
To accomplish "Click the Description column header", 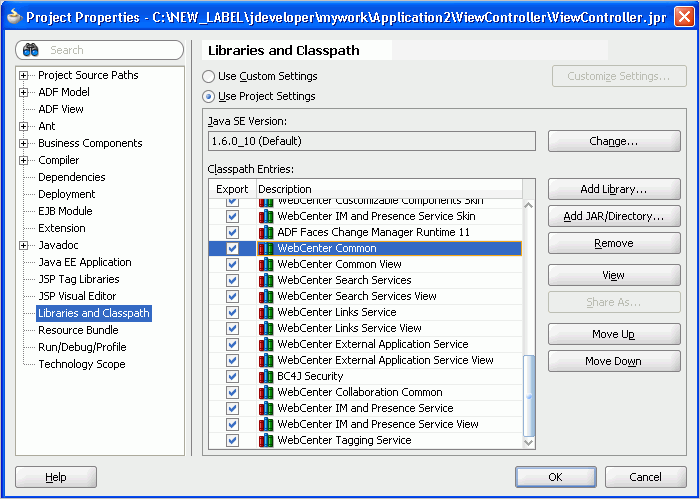I will [x=389, y=189].
